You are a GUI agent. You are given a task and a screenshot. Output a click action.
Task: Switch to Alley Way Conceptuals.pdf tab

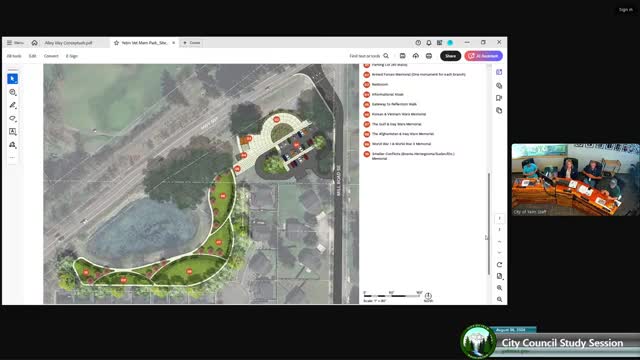[69, 42]
